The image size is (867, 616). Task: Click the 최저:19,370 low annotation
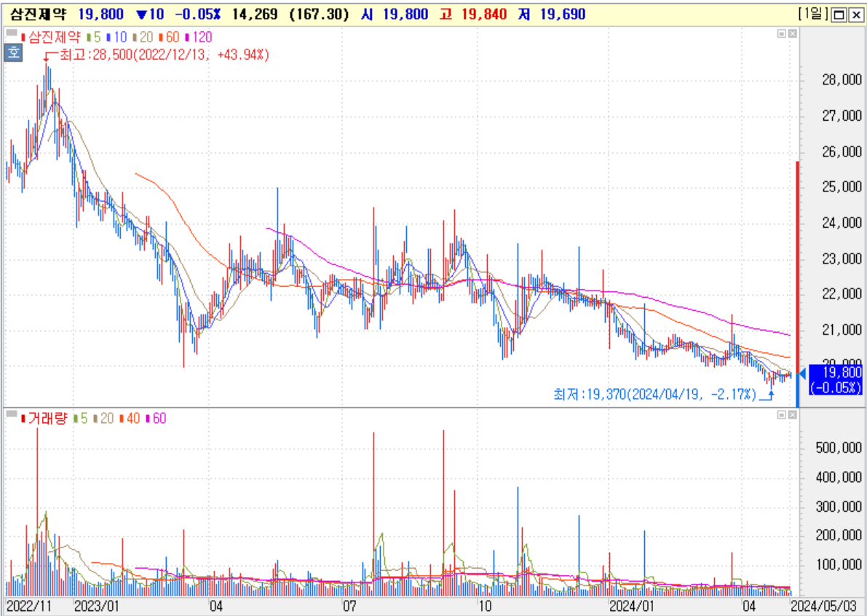[654, 394]
